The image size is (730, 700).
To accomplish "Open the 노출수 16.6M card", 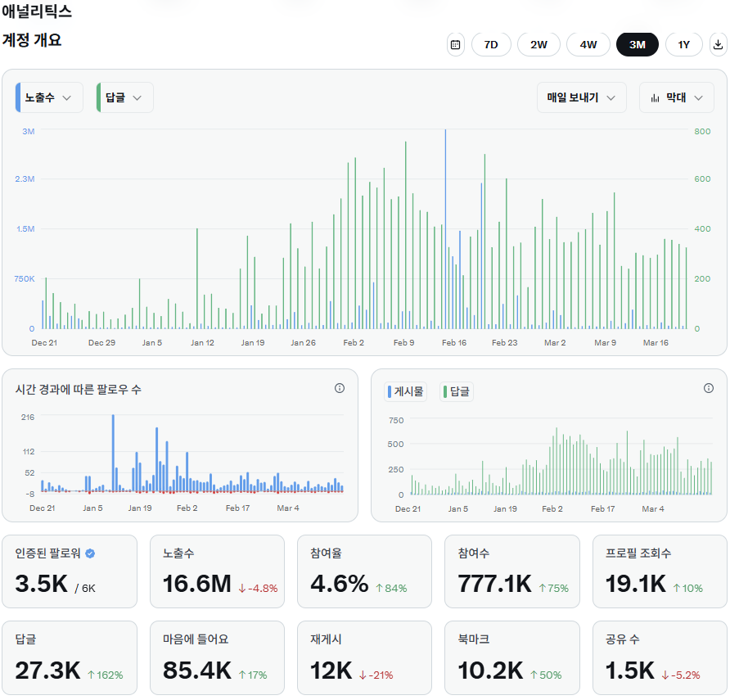I will (x=217, y=571).
